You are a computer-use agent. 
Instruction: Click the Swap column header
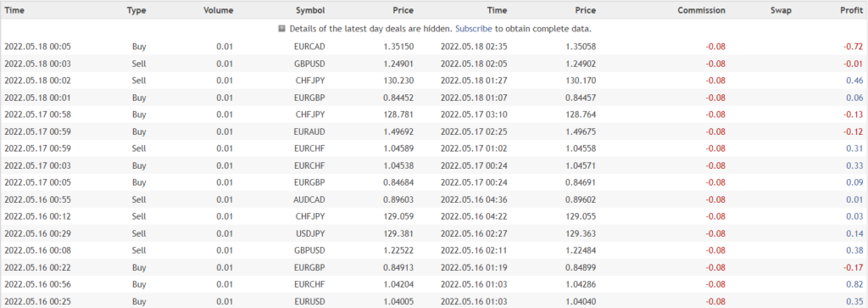click(x=781, y=10)
